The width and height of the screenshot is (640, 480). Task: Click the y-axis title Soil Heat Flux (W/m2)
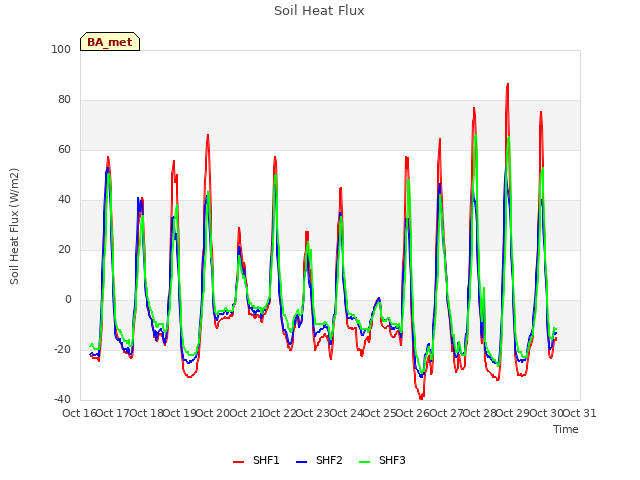click(x=15, y=226)
